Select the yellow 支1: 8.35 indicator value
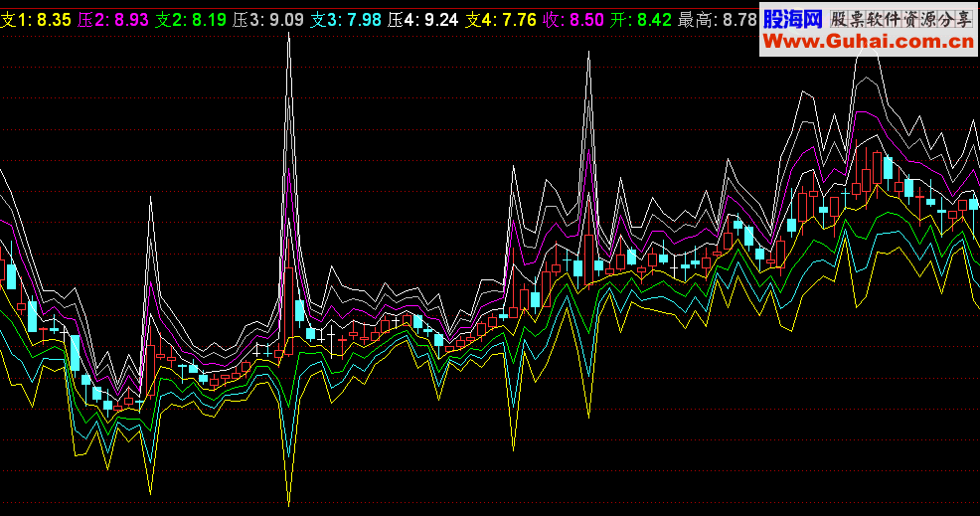This screenshot has height=516, width=980. coord(36,20)
